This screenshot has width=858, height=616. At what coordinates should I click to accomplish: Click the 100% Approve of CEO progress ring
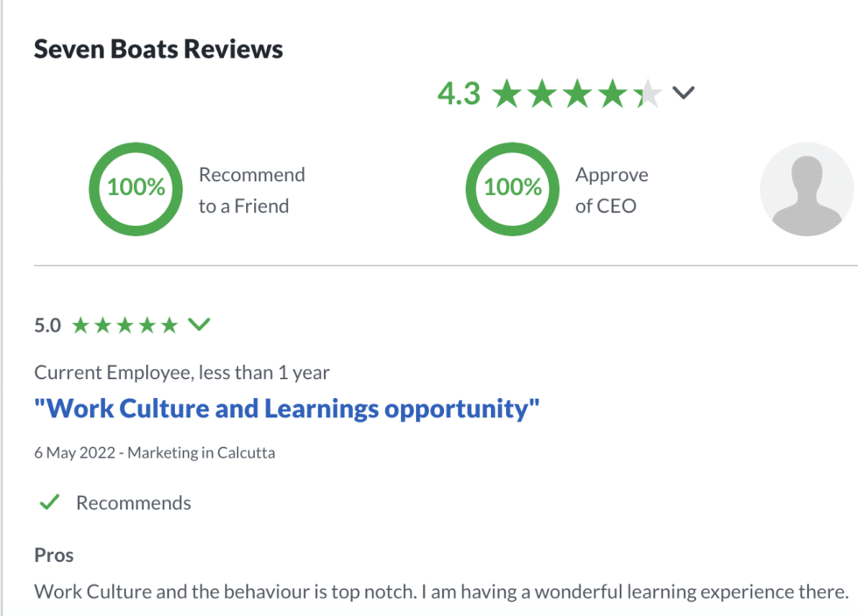512,188
